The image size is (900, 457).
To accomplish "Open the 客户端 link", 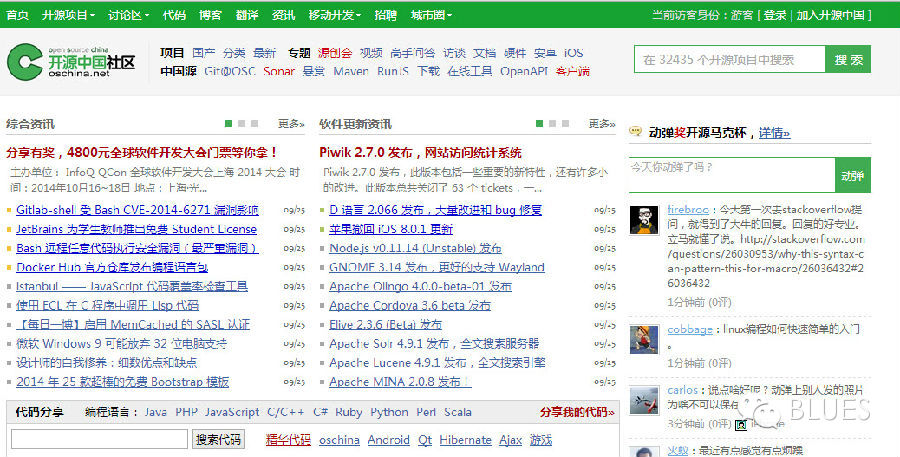I will tap(573, 71).
